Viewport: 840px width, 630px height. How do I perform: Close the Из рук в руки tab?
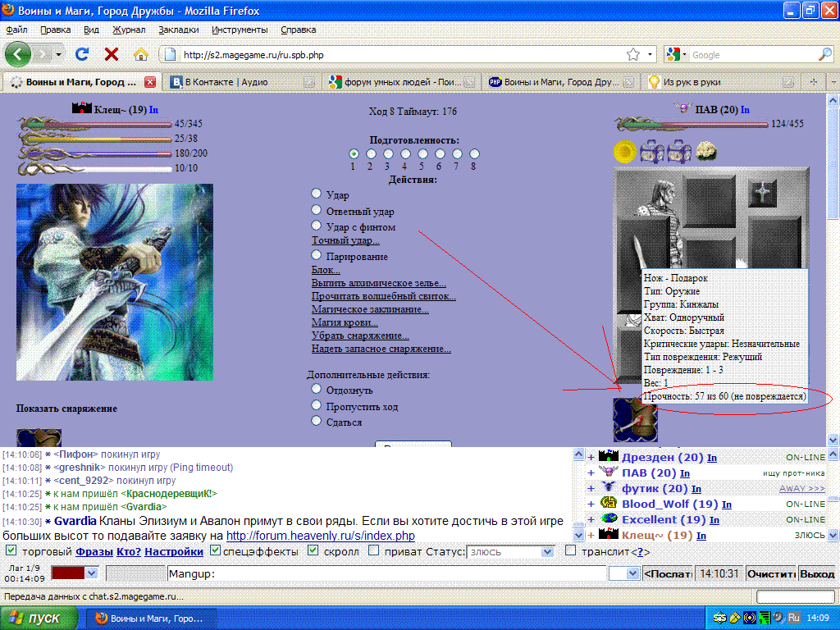[787, 82]
